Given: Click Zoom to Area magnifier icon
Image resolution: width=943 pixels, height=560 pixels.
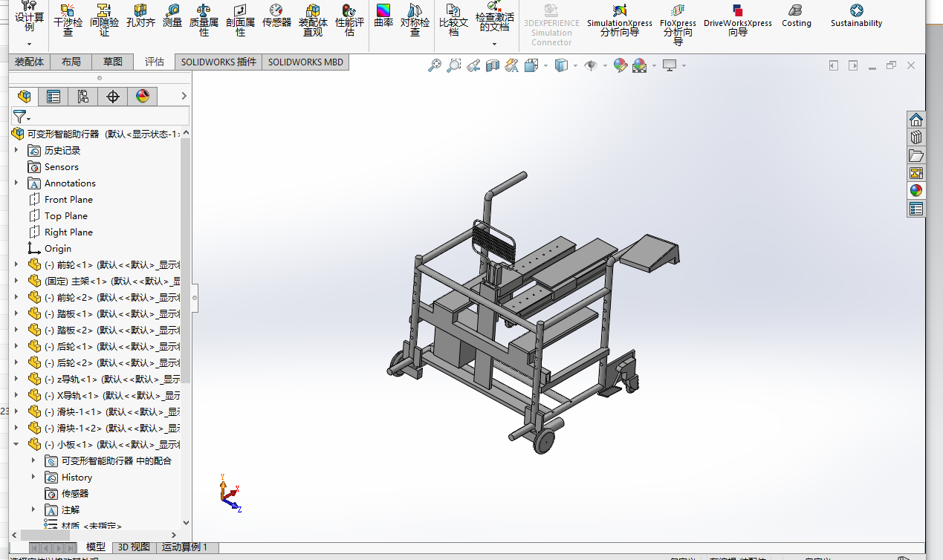Looking at the screenshot, I should [454, 66].
